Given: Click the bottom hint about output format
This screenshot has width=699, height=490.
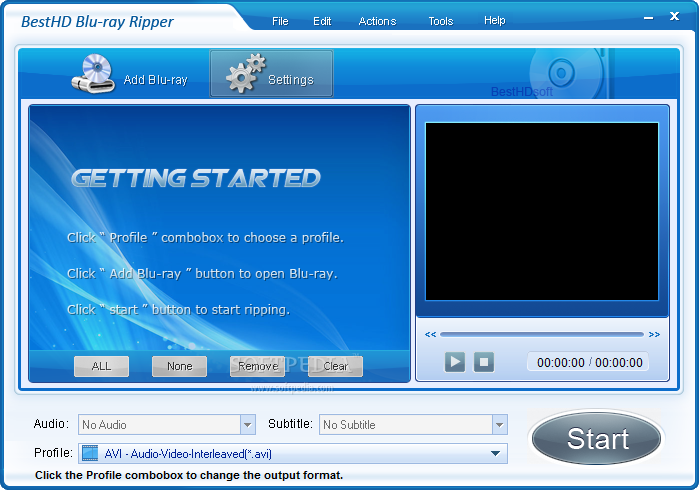Looking at the screenshot, I should click(189, 475).
